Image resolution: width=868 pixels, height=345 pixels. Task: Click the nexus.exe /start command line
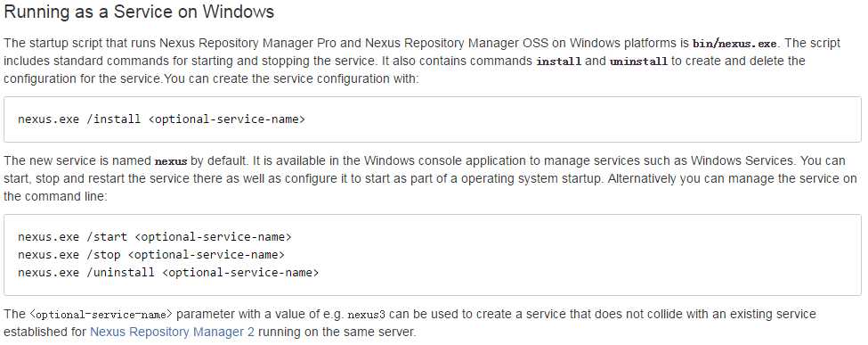[154, 237]
